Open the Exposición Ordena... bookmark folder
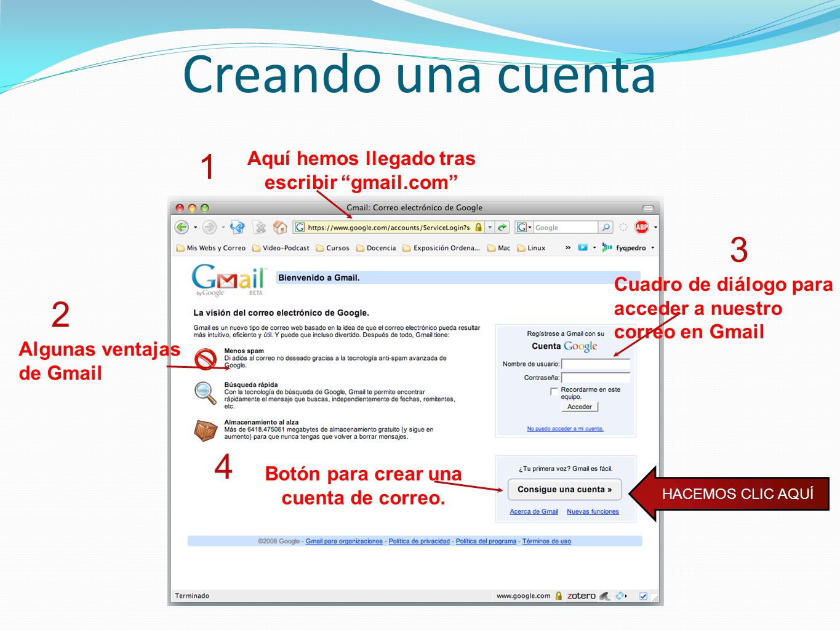This screenshot has height=630, width=840. tap(441, 248)
